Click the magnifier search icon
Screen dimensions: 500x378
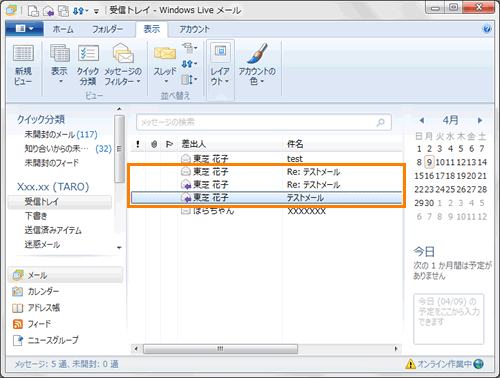(381, 122)
